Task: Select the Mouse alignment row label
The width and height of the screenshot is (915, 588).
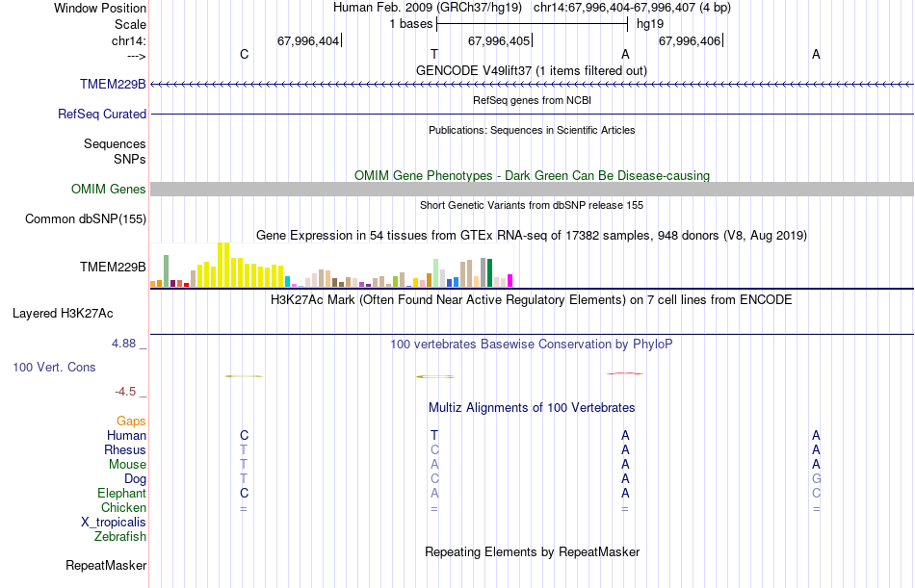Action: (x=127, y=464)
